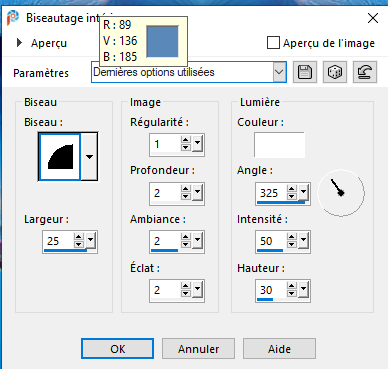Click the white Couleur light swatch
The height and width of the screenshot is (369, 388).
pyautogui.click(x=279, y=145)
